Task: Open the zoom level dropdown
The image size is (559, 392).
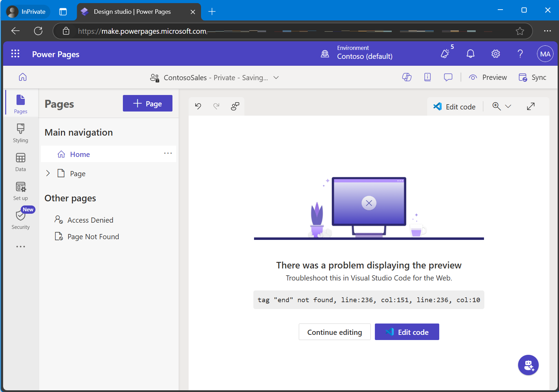Action: tap(508, 106)
